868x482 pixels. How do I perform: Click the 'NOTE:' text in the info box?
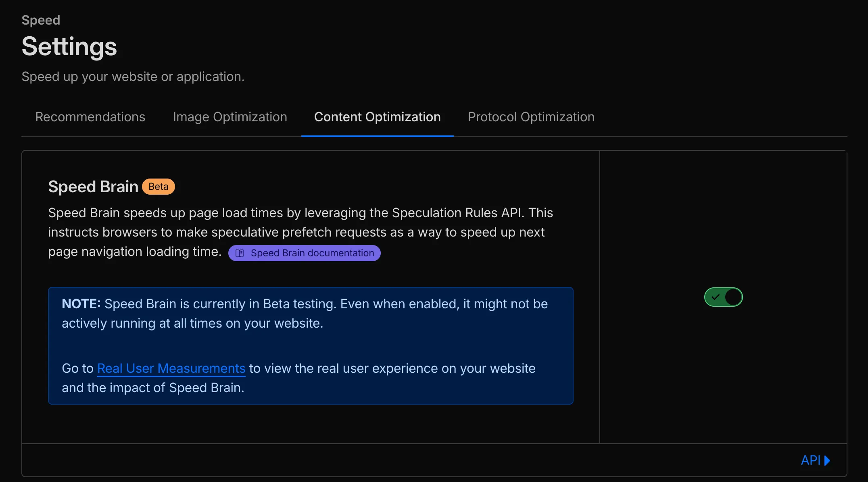coord(81,304)
